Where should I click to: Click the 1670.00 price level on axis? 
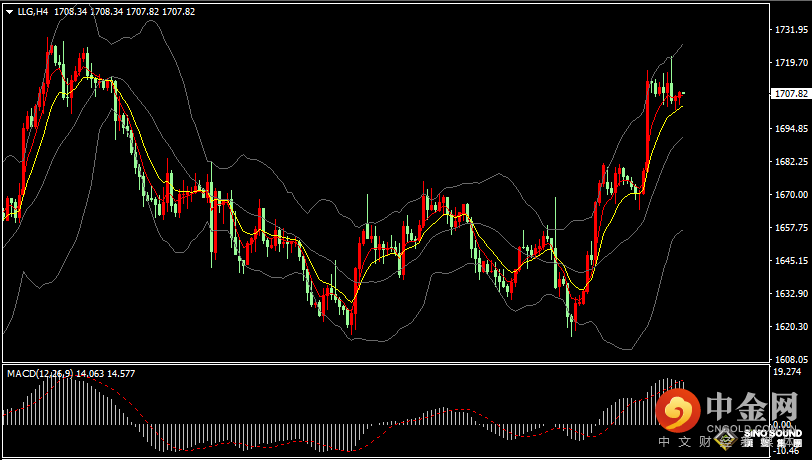click(791, 195)
